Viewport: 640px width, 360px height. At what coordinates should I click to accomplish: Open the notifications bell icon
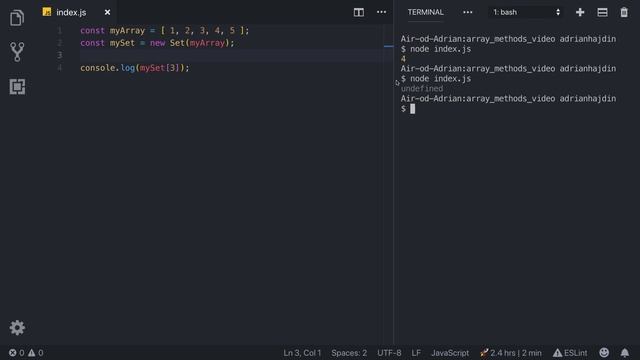point(624,352)
